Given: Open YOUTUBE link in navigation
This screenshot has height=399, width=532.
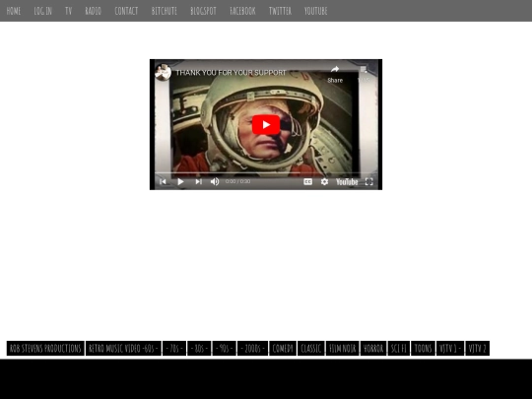Looking at the screenshot, I should [315, 11].
